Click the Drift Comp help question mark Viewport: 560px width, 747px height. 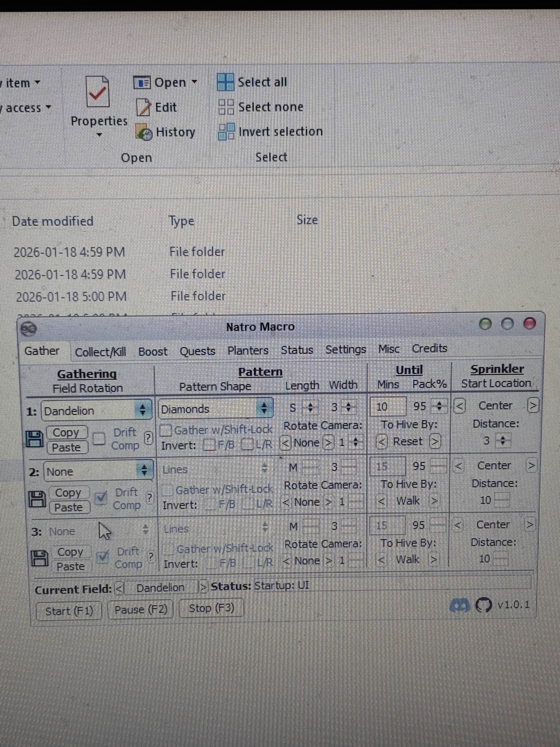coord(149,438)
